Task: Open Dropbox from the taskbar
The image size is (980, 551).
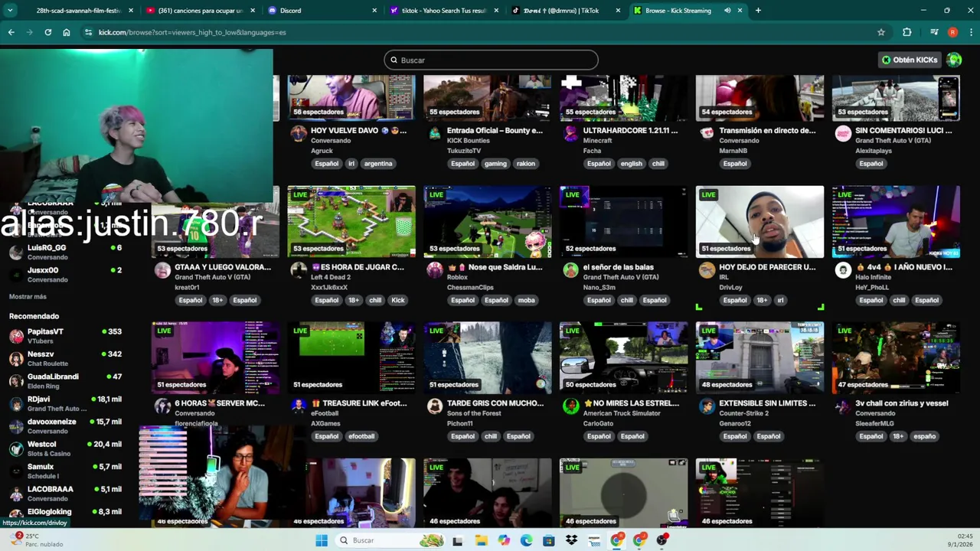Action: tap(571, 540)
